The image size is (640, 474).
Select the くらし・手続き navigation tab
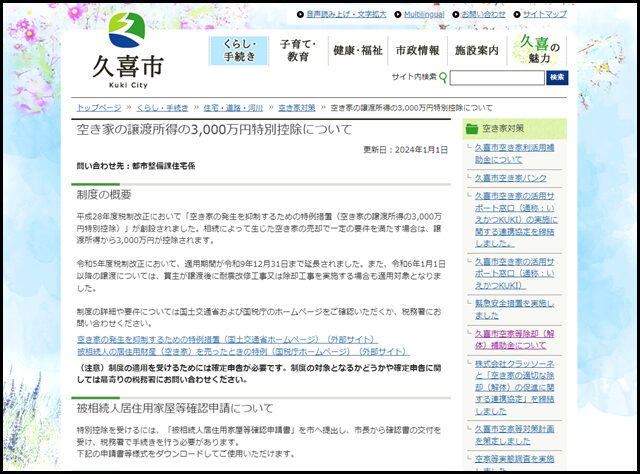[239, 51]
